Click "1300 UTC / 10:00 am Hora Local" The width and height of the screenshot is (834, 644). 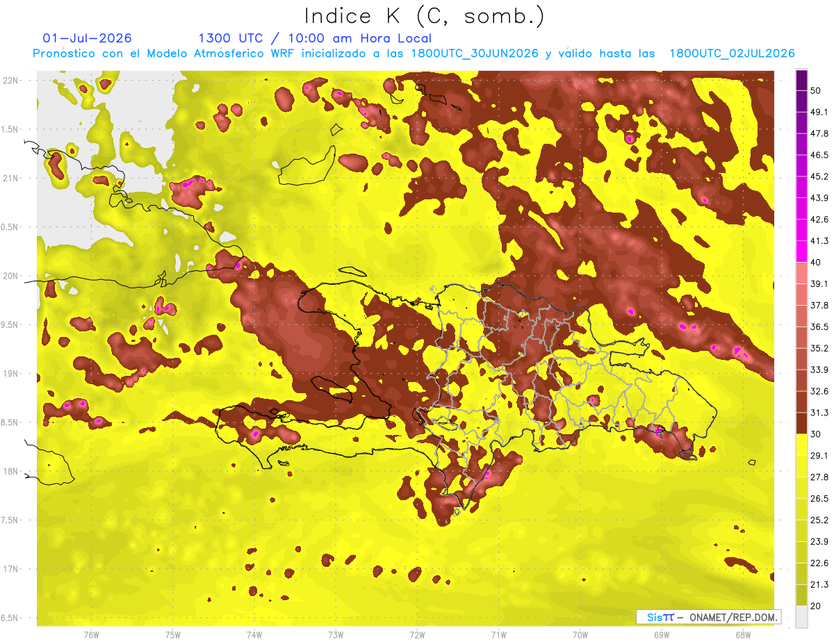point(315,38)
